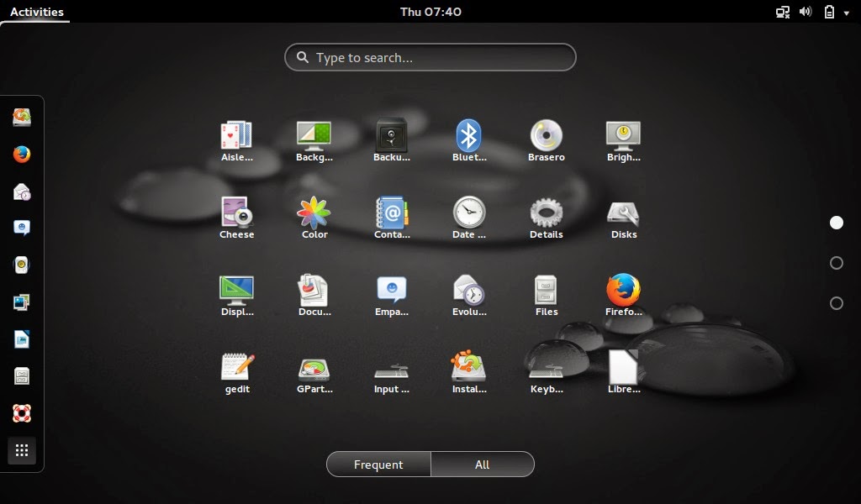
Task: Open the Backup safe icon
Action: coord(392,135)
